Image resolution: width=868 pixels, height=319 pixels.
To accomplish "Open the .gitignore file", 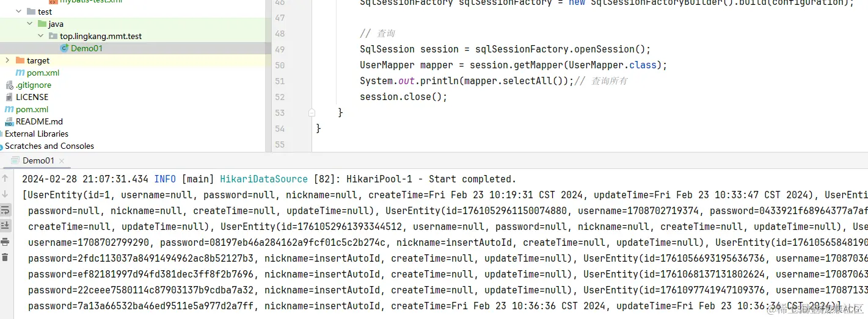I will pyautogui.click(x=34, y=85).
